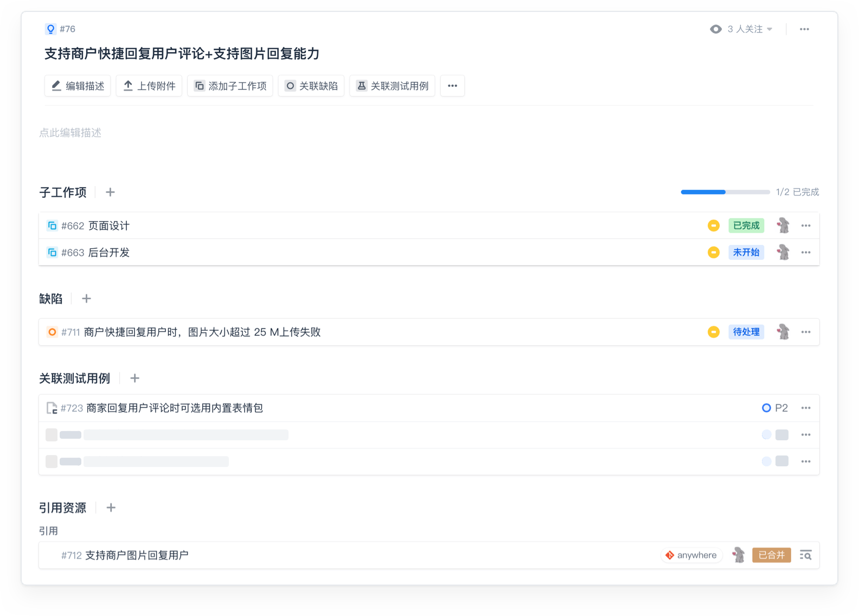Open the search-list icon on row #712
This screenshot has height=616, width=859.
click(x=805, y=555)
